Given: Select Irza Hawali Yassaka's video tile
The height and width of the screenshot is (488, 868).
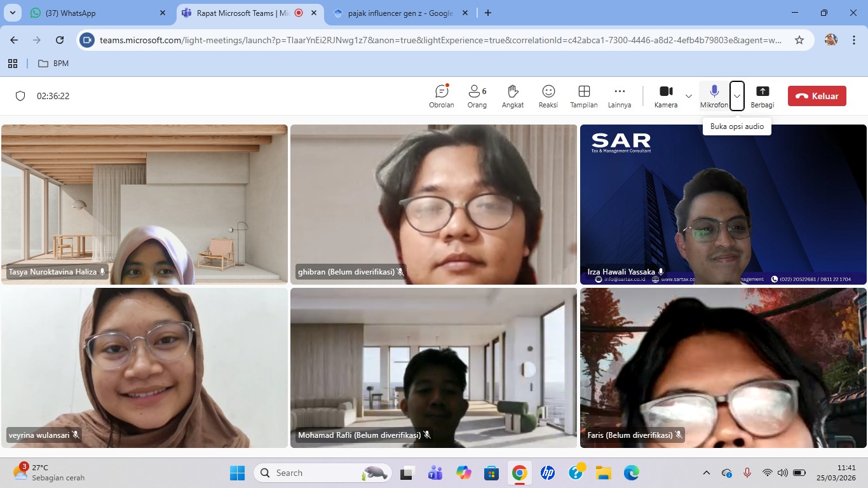Looking at the screenshot, I should pyautogui.click(x=723, y=204).
